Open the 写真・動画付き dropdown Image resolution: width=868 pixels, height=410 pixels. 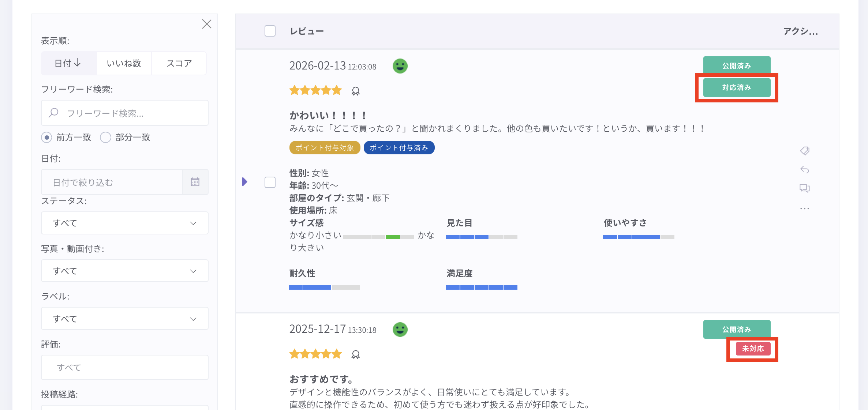click(124, 271)
